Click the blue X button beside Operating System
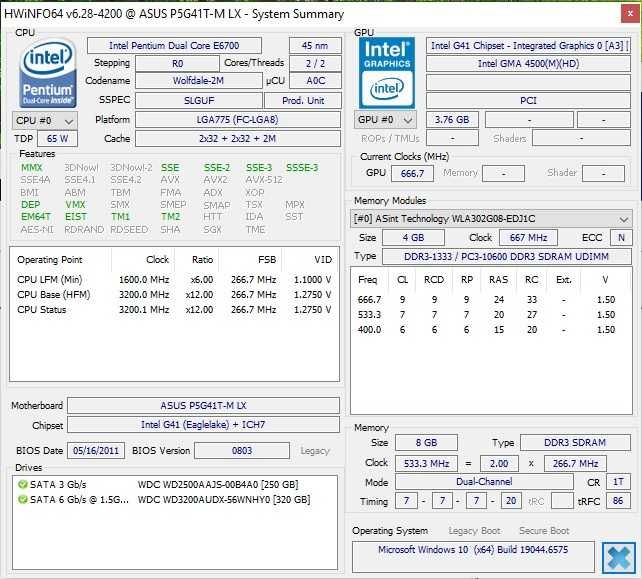 618,557
